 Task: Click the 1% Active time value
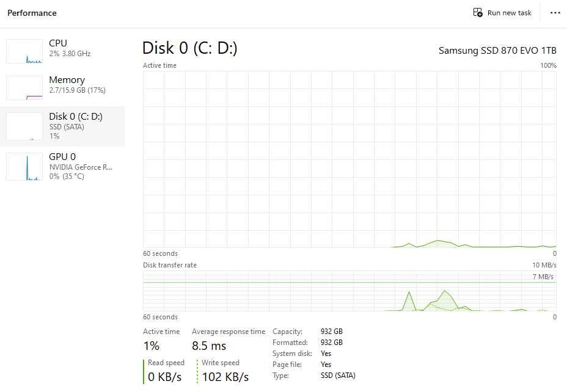(151, 346)
